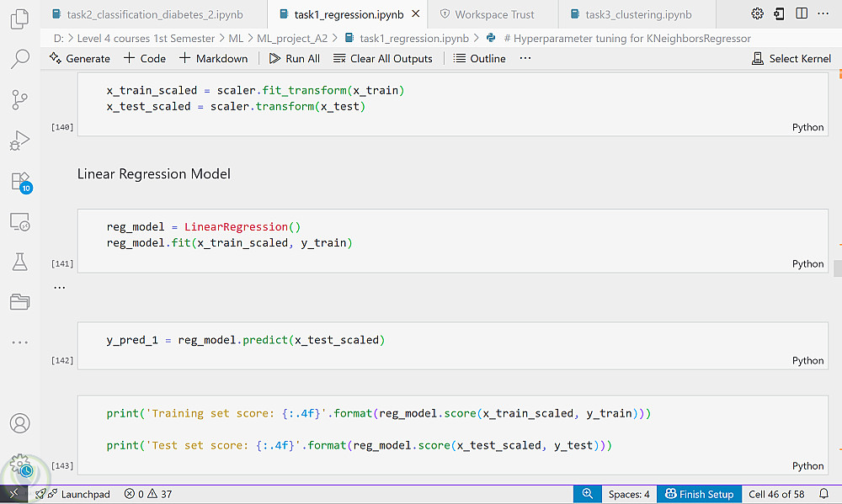Open the ML_project_A2 breadcrumb
The width and height of the screenshot is (842, 504).
[x=292, y=38]
